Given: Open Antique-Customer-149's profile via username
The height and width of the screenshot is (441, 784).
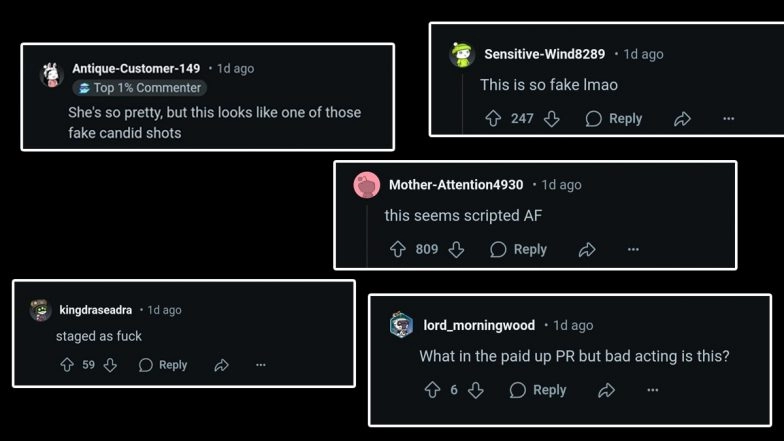Looking at the screenshot, I should [x=136, y=68].
